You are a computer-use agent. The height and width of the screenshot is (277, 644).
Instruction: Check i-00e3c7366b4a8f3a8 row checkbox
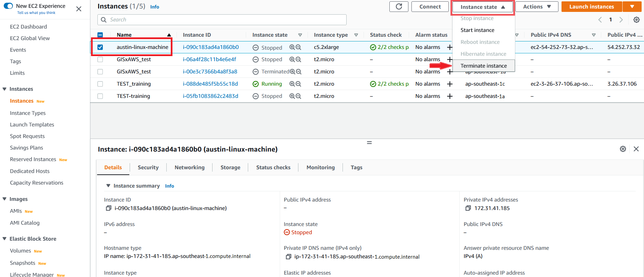coord(100,72)
